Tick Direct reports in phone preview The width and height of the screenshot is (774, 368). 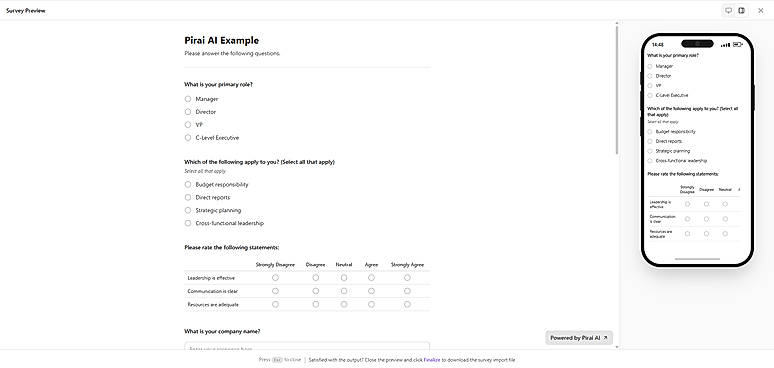650,141
